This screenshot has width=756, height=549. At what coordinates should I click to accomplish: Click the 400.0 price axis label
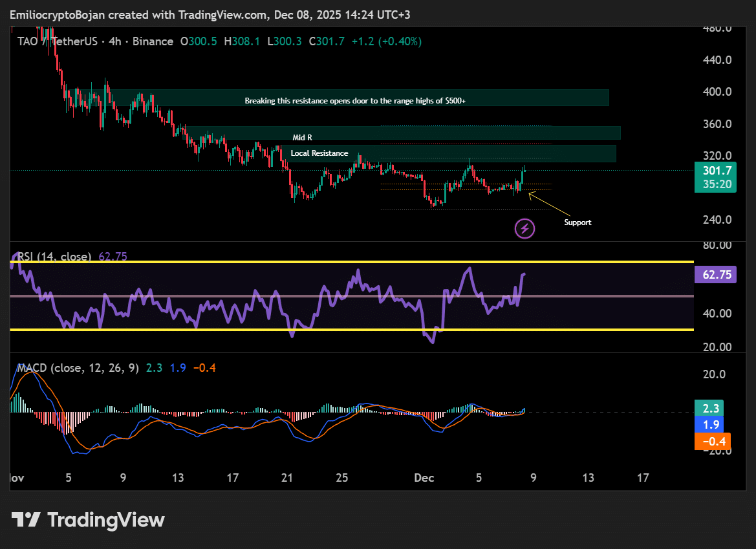tap(717, 92)
